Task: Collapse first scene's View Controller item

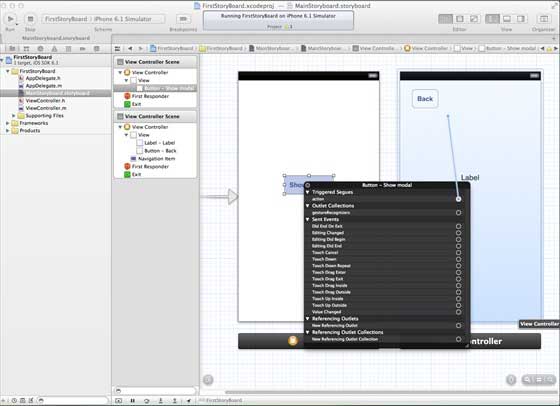Action: (120, 72)
